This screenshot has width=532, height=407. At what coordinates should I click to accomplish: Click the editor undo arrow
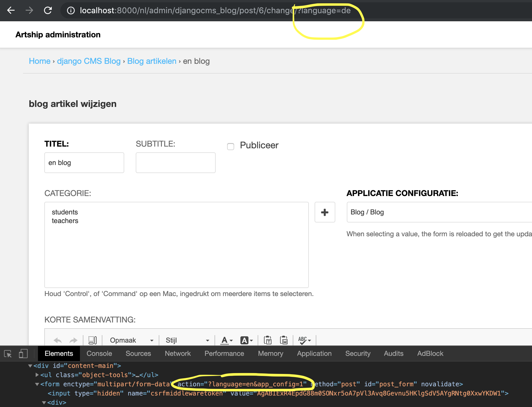pyautogui.click(x=58, y=340)
